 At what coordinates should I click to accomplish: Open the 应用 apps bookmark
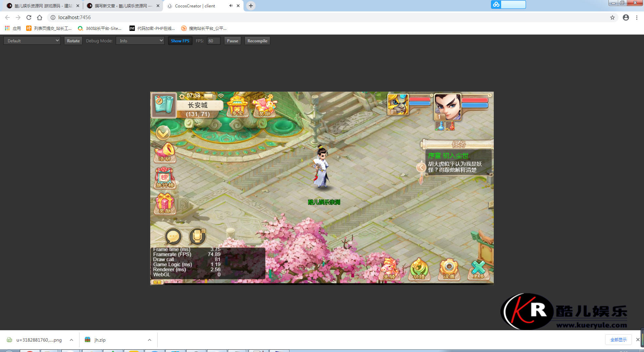(x=13, y=28)
